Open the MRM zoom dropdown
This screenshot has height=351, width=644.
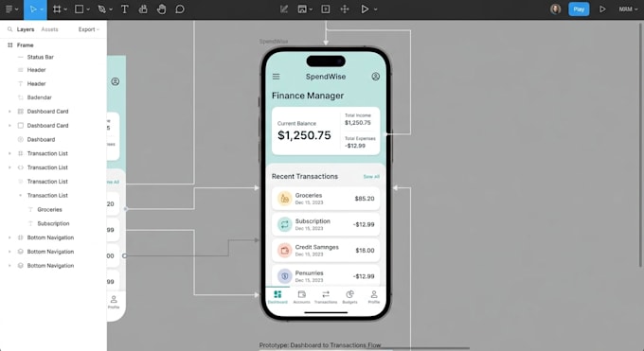(x=628, y=9)
